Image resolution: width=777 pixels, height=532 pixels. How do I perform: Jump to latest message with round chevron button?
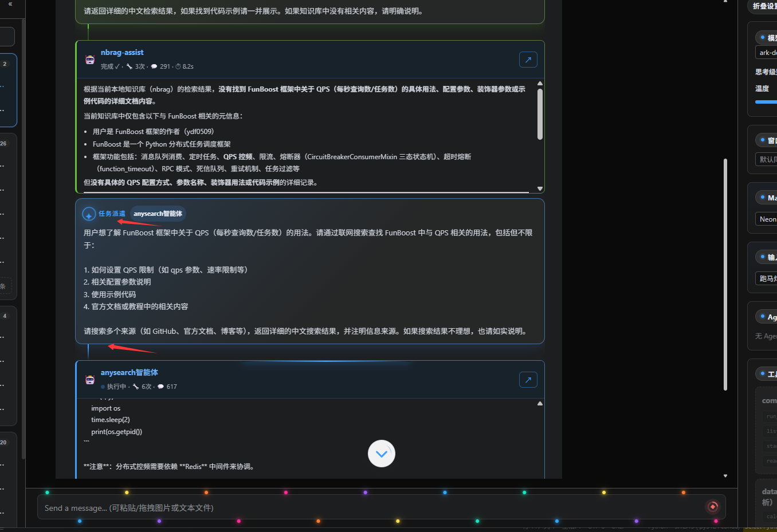(382, 454)
